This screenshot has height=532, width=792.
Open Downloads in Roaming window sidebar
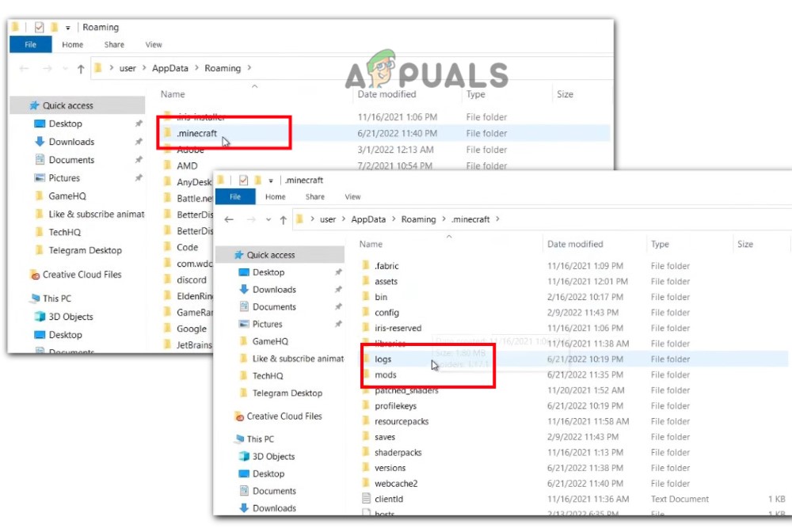point(71,142)
